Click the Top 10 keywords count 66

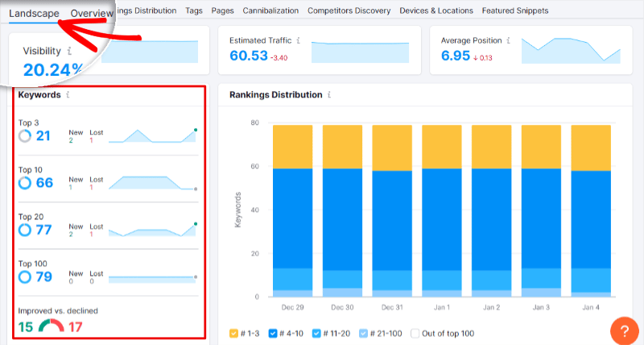[x=44, y=183]
